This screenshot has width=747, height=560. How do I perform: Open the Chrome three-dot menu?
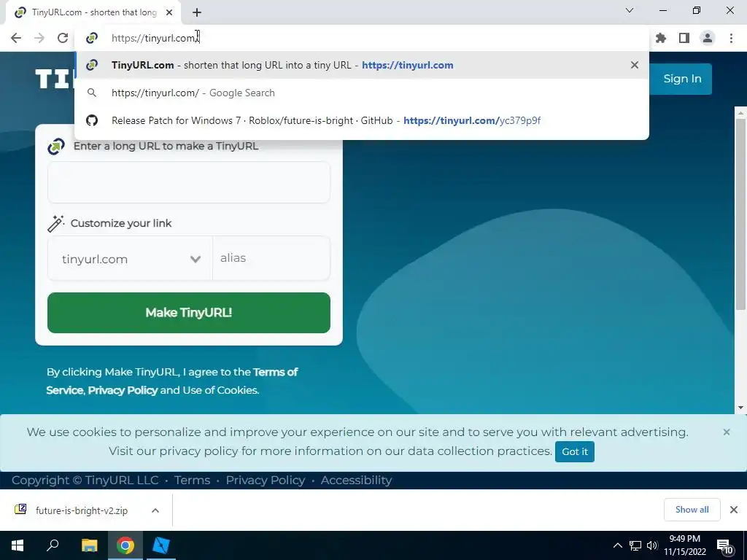click(731, 38)
